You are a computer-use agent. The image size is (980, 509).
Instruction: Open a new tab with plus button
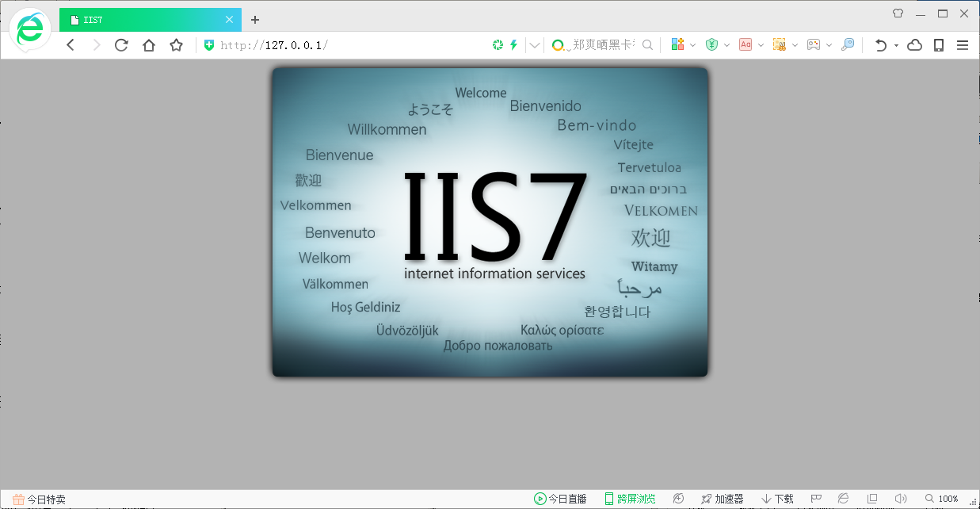point(255,20)
